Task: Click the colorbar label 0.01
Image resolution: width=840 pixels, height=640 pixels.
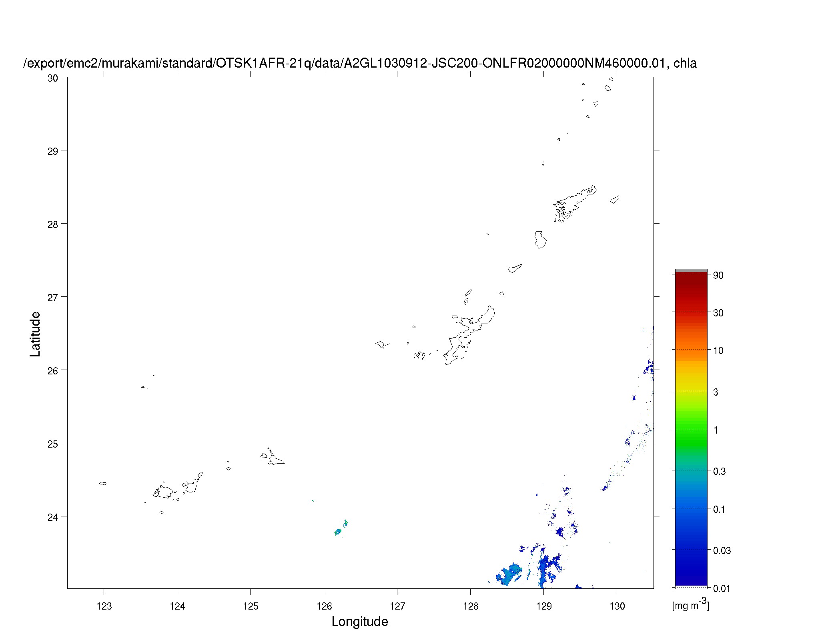Action: tap(722, 588)
